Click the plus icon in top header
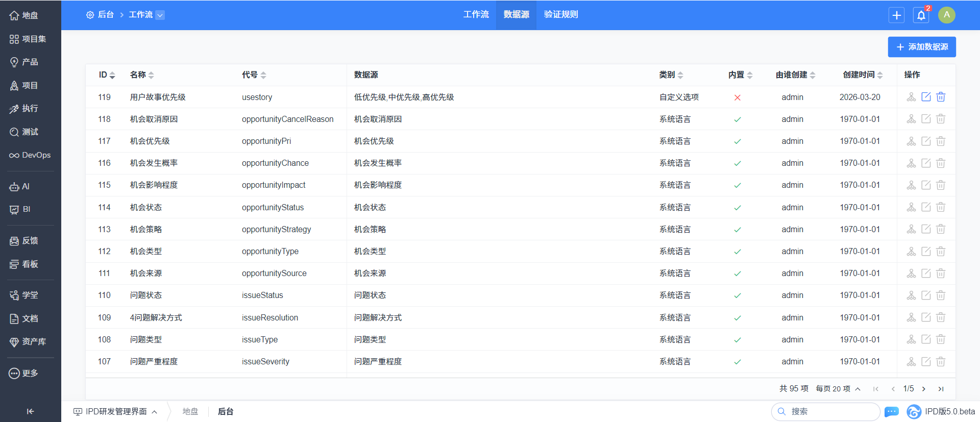The height and width of the screenshot is (422, 980). (896, 15)
